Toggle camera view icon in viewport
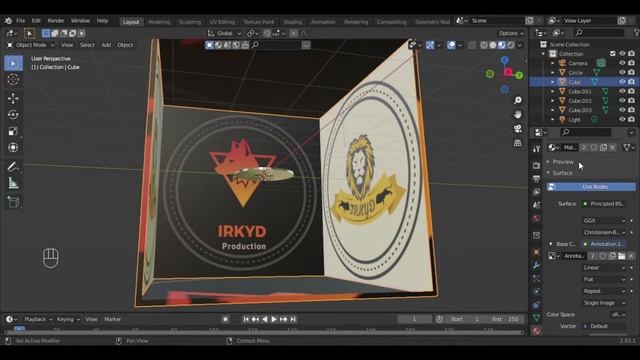The width and height of the screenshot is (640, 360). click(x=518, y=129)
